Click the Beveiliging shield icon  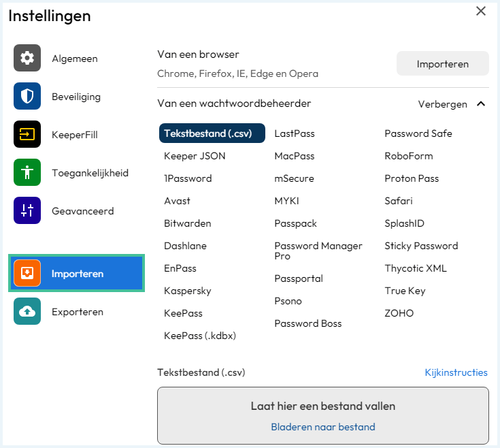tap(27, 96)
